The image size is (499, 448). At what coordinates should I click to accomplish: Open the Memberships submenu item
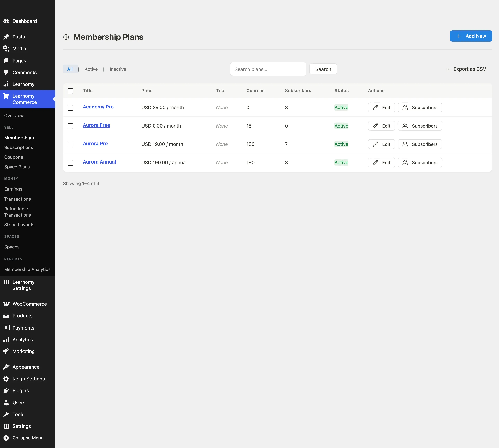[x=19, y=138]
